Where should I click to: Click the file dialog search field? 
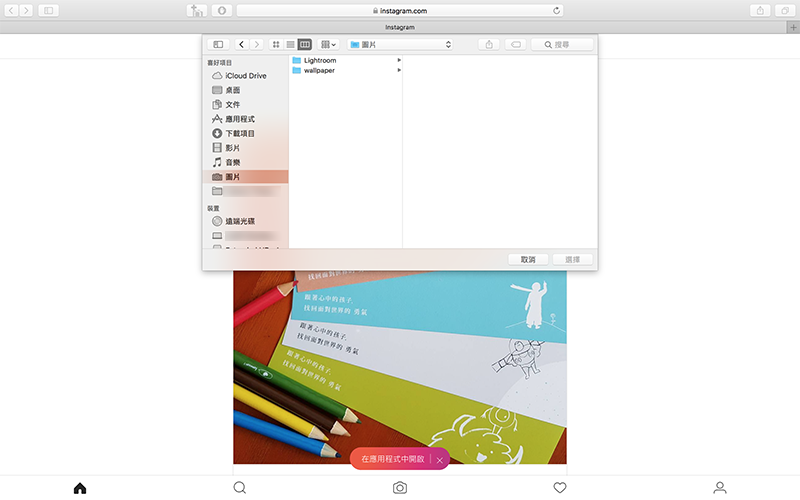pyautogui.click(x=562, y=45)
